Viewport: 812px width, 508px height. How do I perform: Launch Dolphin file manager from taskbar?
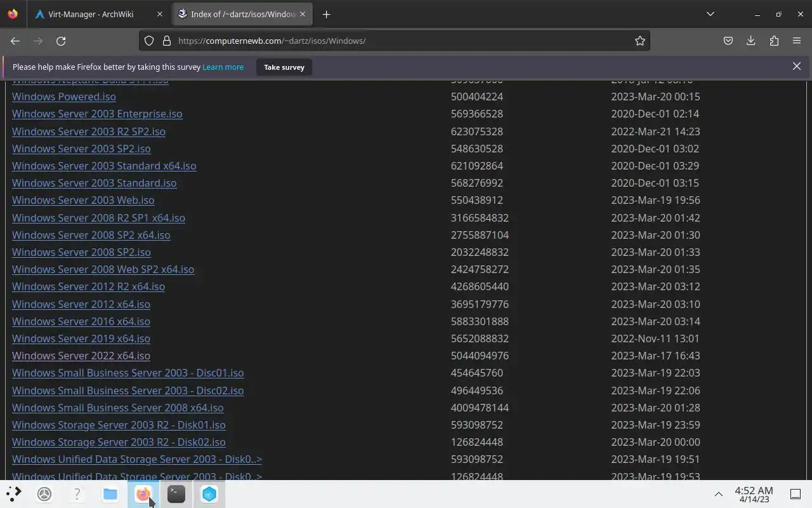click(x=110, y=493)
